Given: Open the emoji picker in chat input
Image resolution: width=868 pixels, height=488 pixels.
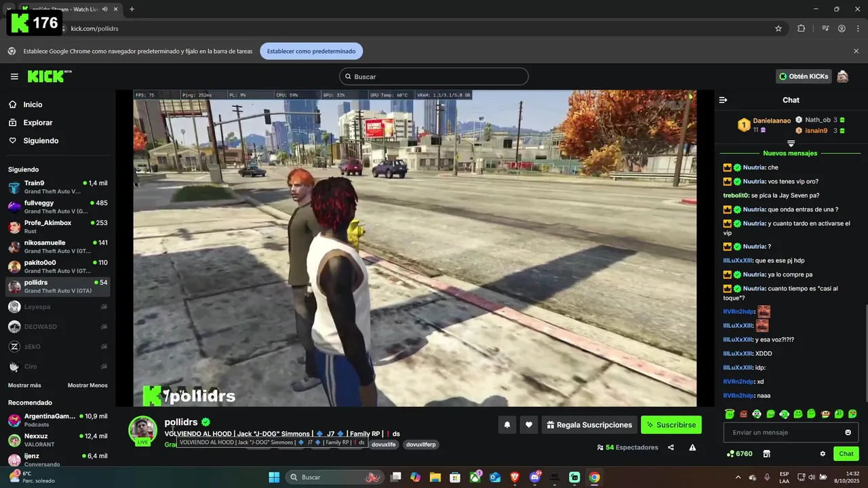Looking at the screenshot, I should pos(848,432).
